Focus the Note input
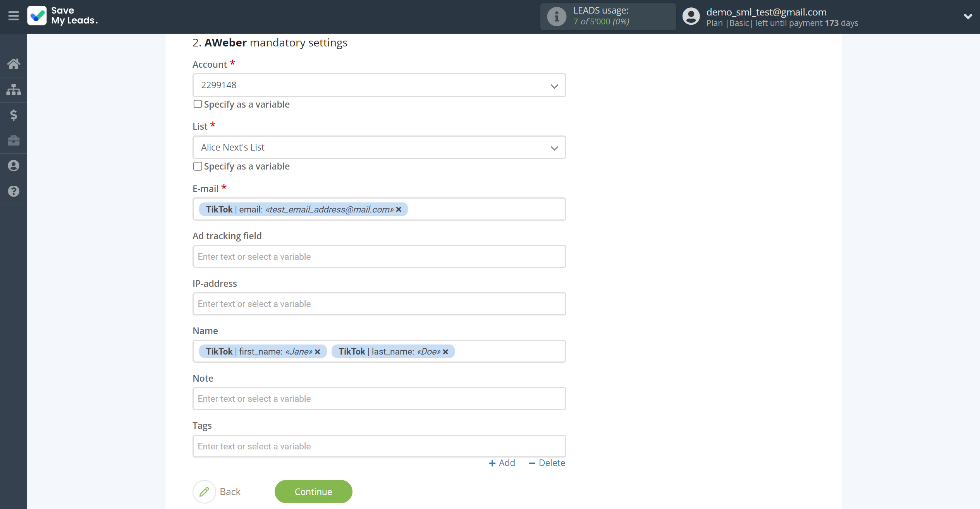The image size is (980, 509). (x=379, y=399)
